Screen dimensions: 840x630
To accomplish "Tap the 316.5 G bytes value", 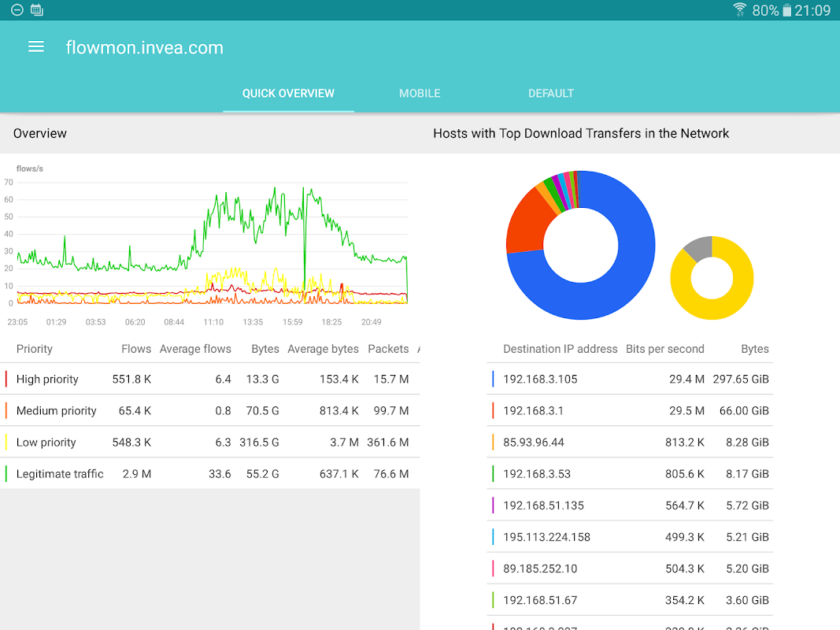I will [259, 443].
